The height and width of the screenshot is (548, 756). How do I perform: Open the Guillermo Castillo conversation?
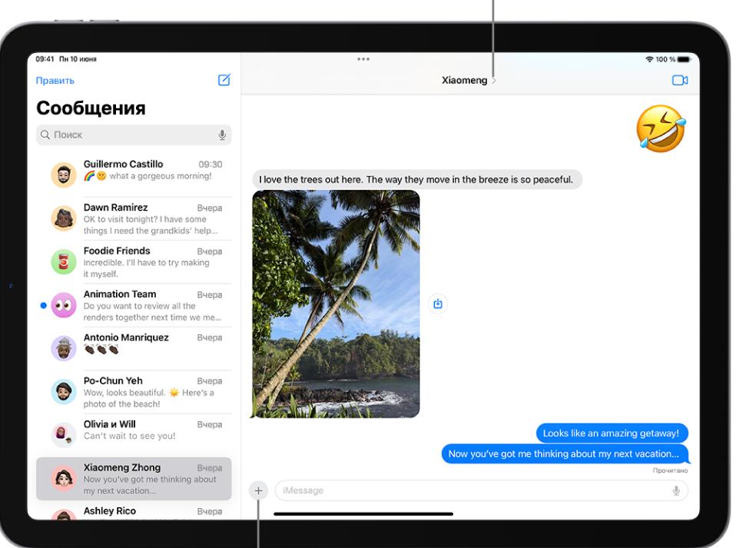tap(134, 174)
